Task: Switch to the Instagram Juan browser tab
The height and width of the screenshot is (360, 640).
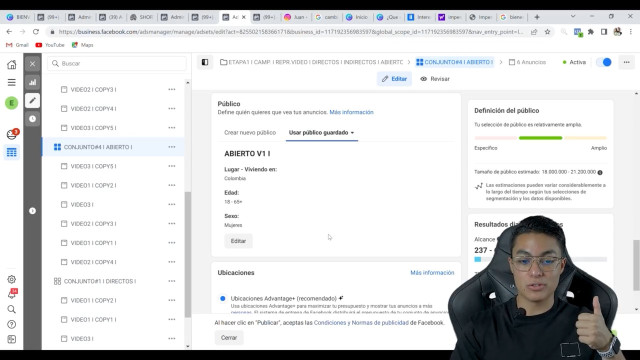Action: point(296,17)
